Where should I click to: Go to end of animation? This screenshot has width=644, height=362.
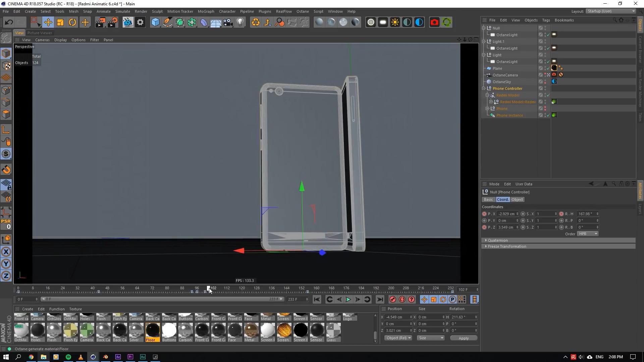[x=380, y=299]
